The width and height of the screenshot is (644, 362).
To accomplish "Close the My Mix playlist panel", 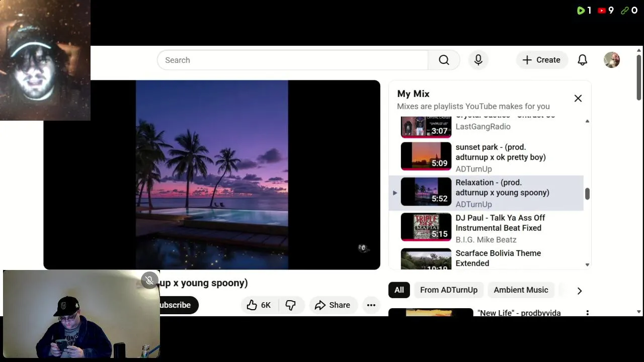I will pos(578,99).
